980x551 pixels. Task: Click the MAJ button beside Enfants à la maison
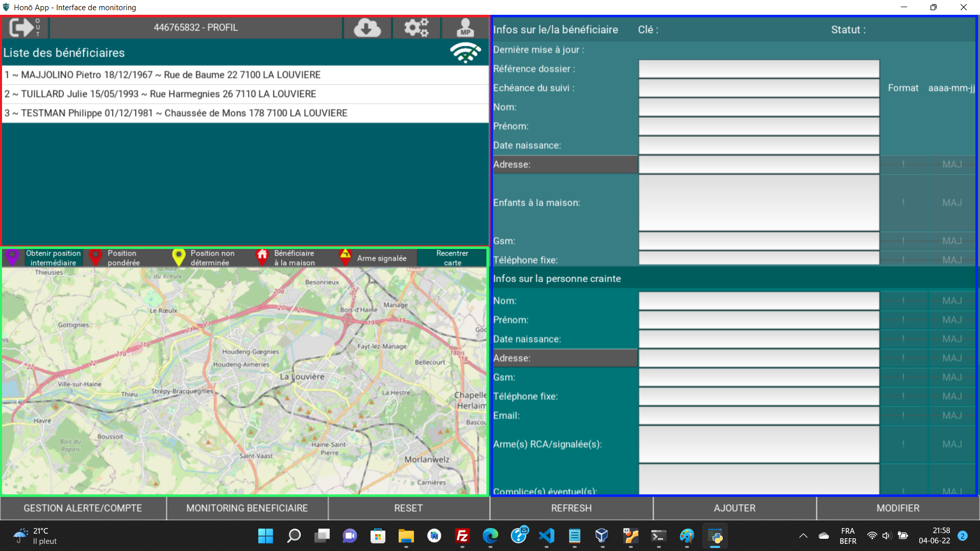952,203
